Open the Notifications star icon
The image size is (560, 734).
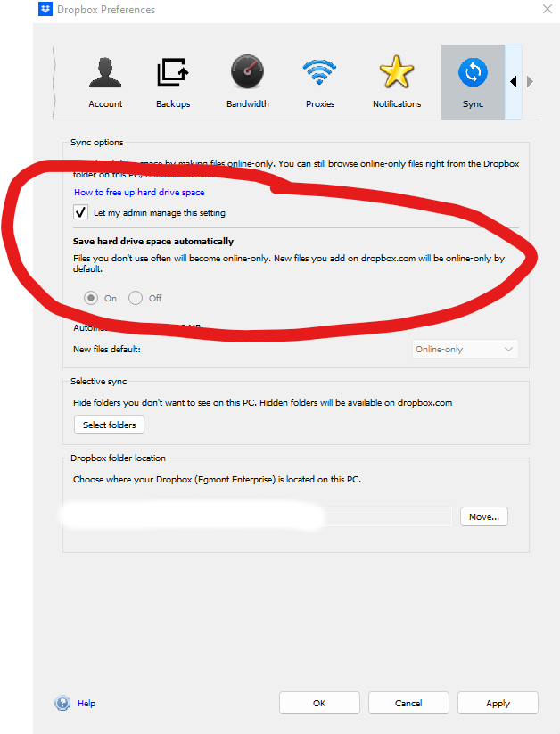[x=397, y=72]
